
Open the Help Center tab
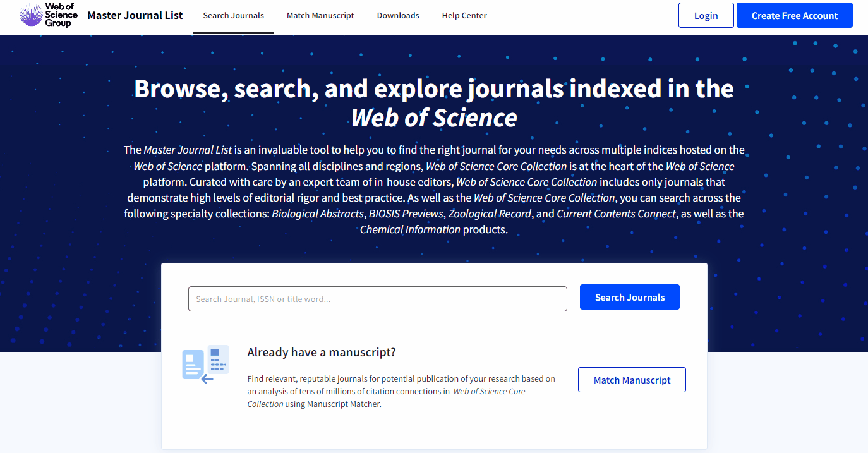pyautogui.click(x=464, y=15)
